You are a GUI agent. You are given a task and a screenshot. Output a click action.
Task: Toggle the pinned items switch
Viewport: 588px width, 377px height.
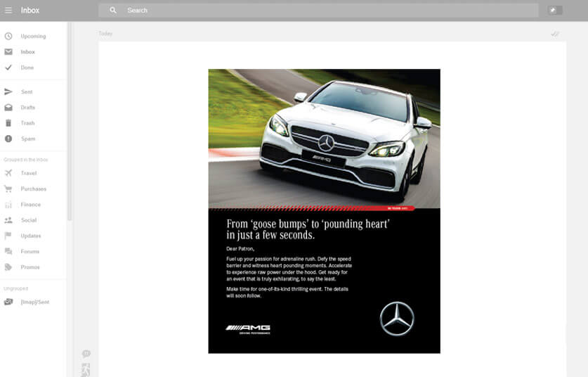tap(554, 10)
